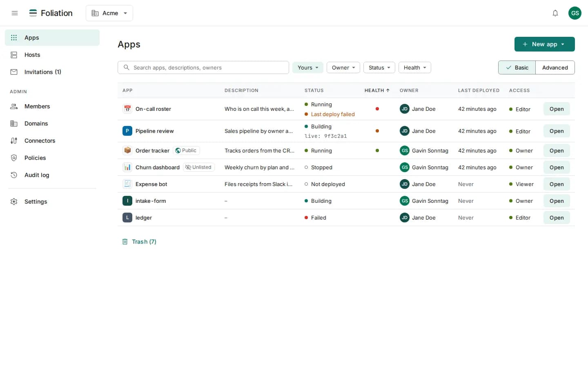
Task: Focus the Search apps input field
Action: pos(203,67)
